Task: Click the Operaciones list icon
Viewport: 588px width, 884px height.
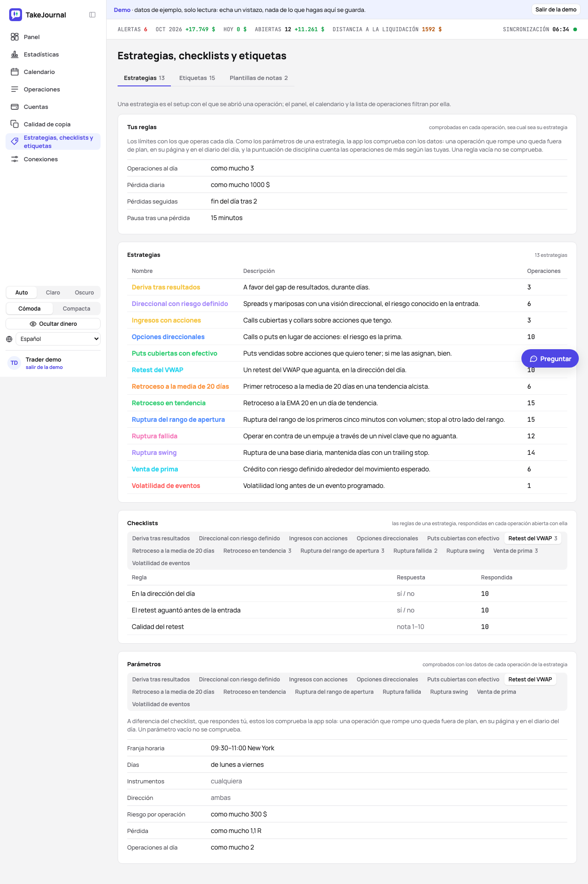Action: [15, 89]
